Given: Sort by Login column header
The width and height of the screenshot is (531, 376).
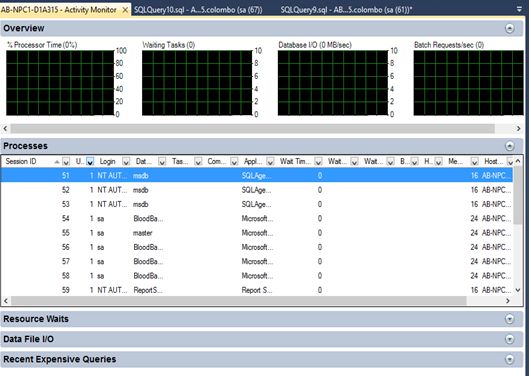Looking at the screenshot, I should tap(108, 161).
